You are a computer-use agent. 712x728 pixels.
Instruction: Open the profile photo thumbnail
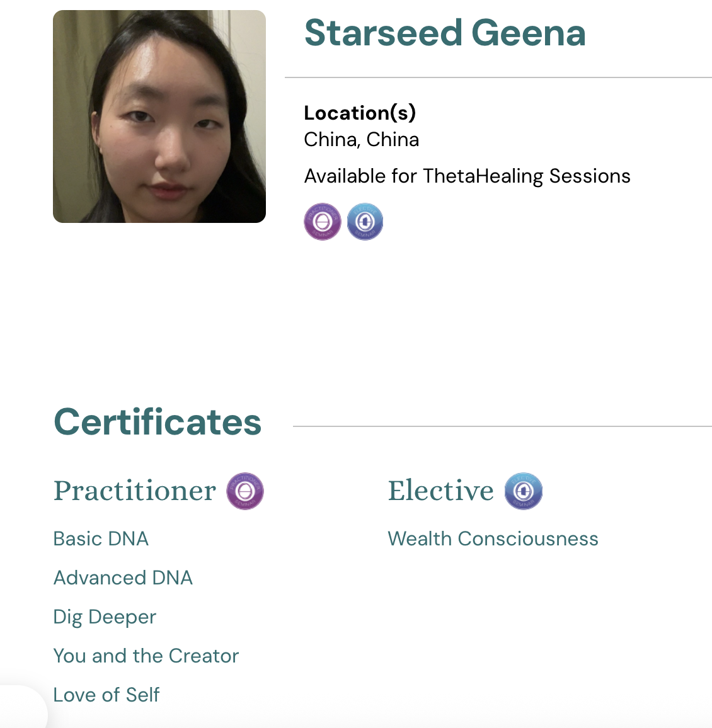tap(159, 117)
